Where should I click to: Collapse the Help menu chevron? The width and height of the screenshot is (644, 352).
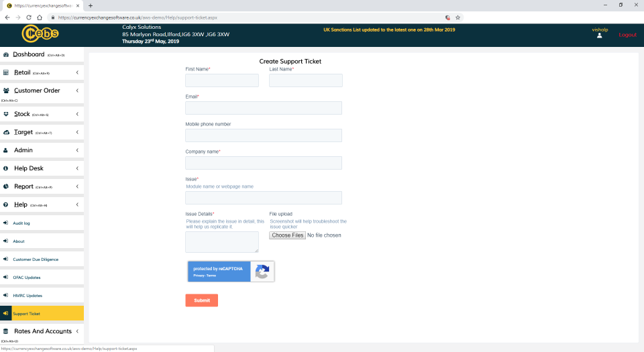(77, 204)
